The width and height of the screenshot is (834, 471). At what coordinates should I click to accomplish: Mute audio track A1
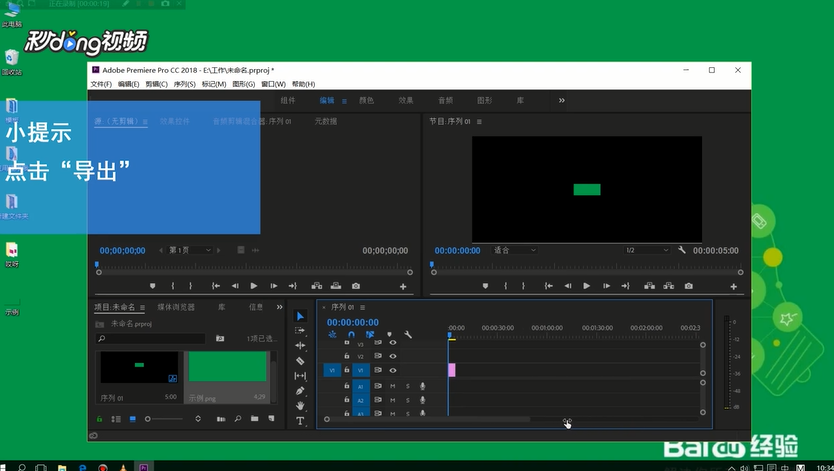click(x=393, y=386)
